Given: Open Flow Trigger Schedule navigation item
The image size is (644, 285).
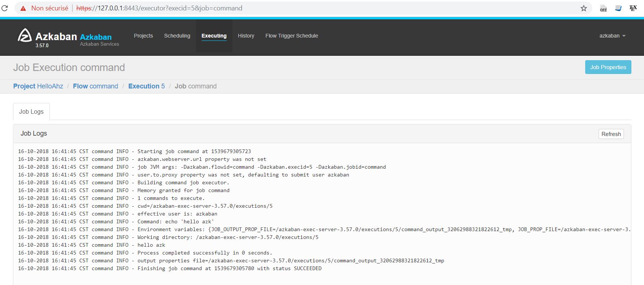Looking at the screenshot, I should click(292, 36).
